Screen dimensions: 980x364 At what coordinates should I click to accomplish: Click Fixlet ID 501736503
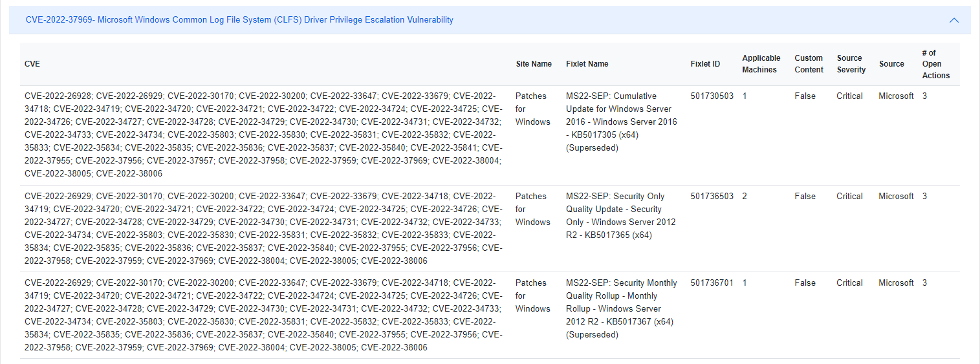(712, 197)
